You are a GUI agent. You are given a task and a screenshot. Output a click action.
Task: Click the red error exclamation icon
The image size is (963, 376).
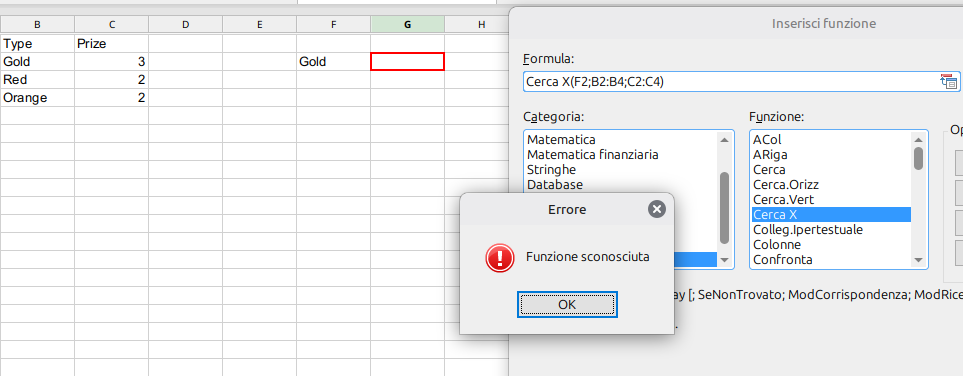coord(499,257)
